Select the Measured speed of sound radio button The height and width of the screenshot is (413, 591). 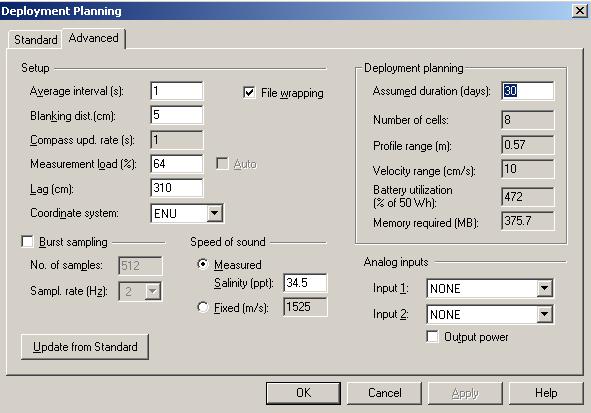[x=203, y=265]
